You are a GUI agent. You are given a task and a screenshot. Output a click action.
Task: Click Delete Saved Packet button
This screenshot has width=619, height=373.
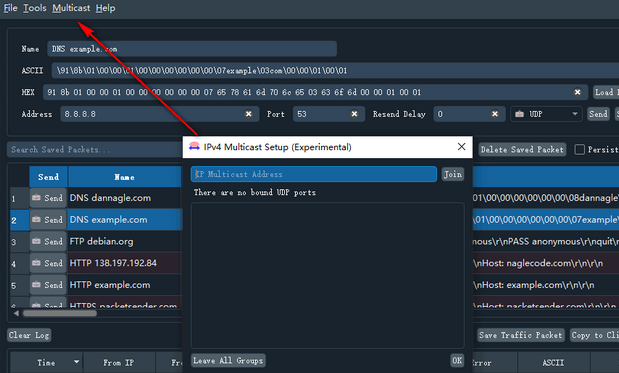pos(522,150)
